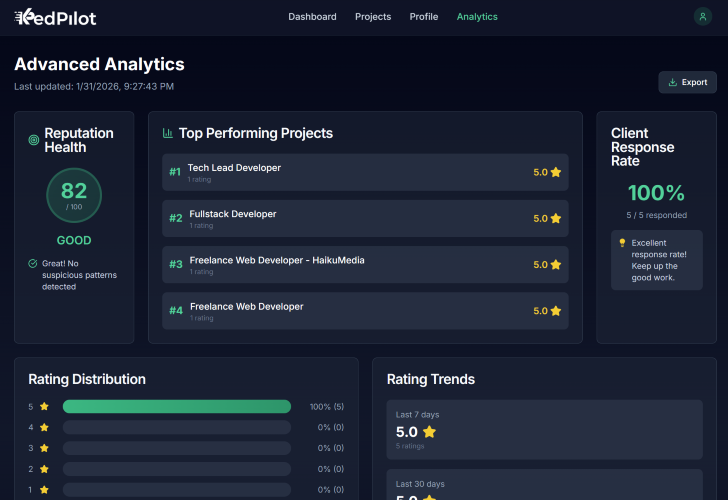This screenshot has height=500, width=728.
Task: Click the 5-star green distribution bar
Action: pyautogui.click(x=176, y=407)
